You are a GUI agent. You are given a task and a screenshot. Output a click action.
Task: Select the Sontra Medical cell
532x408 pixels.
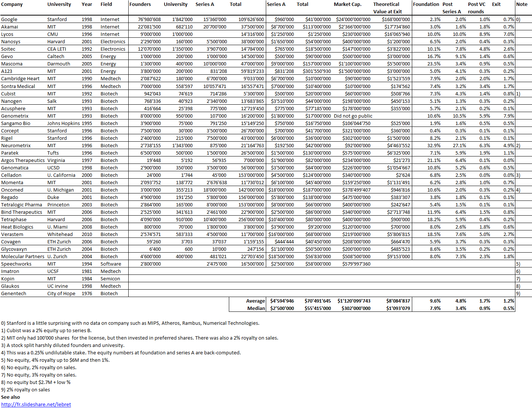click(x=18, y=86)
